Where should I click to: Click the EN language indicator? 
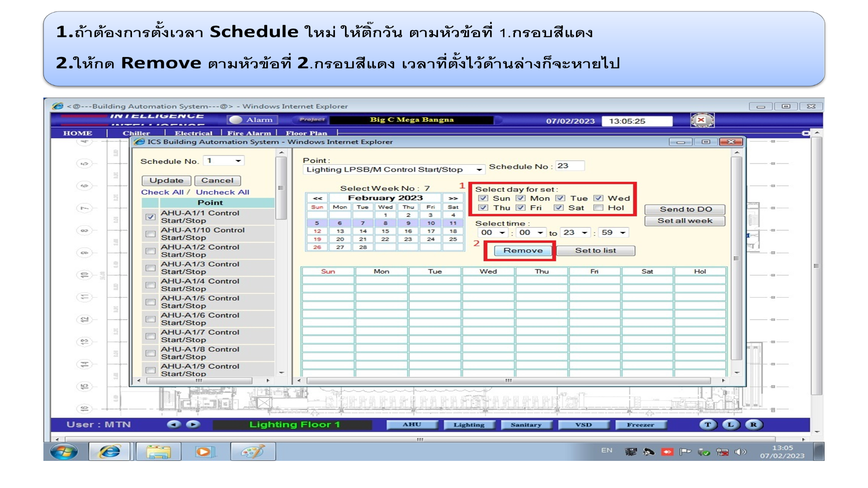click(x=607, y=450)
